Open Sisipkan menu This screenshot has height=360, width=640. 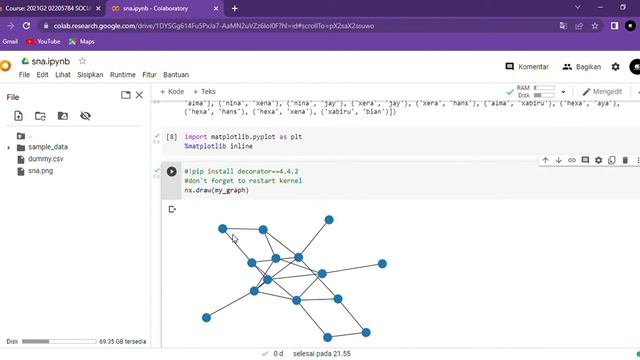coord(90,75)
